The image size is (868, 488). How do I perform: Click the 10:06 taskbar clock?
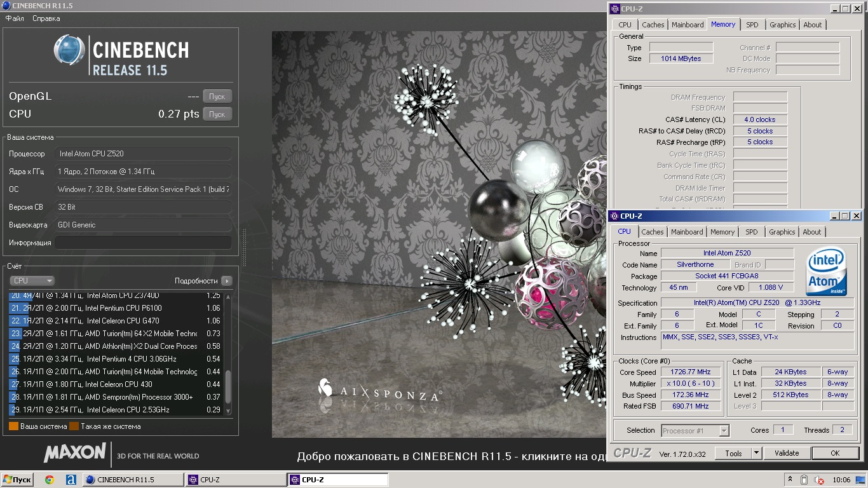(841, 480)
